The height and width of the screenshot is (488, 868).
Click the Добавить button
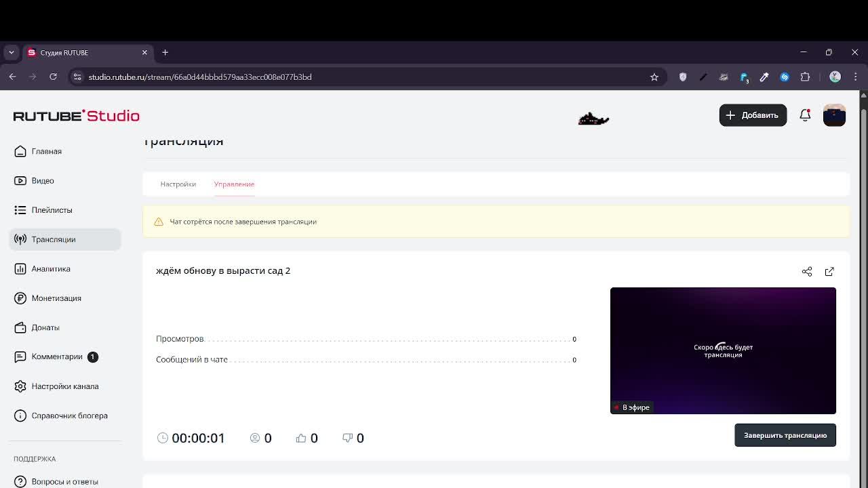click(753, 115)
